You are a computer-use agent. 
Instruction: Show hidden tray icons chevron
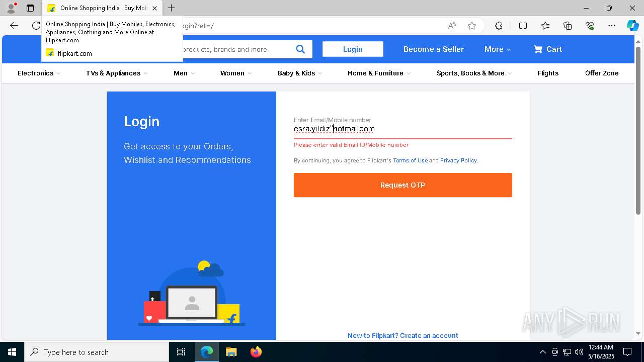pos(542,352)
